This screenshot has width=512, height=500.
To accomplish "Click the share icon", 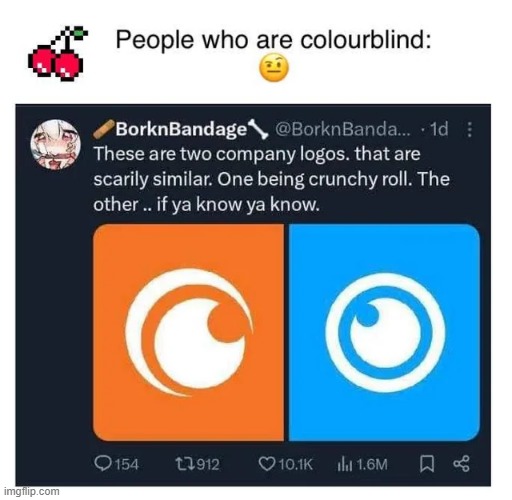I will coord(462,464).
